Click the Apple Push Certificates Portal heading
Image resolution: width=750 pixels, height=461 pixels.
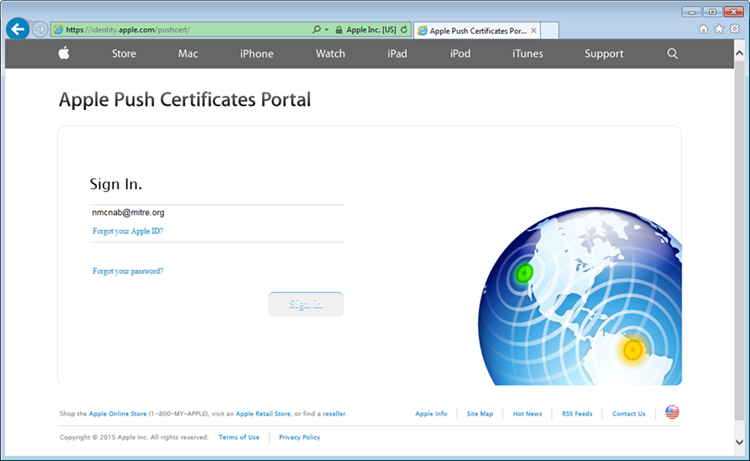coord(185,99)
